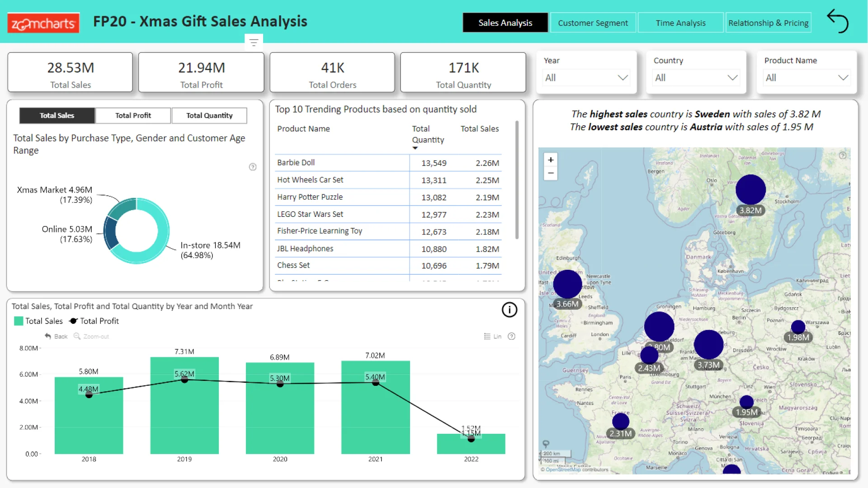Sort table by Product Name header
This screenshot has height=488, width=868.
(303, 129)
